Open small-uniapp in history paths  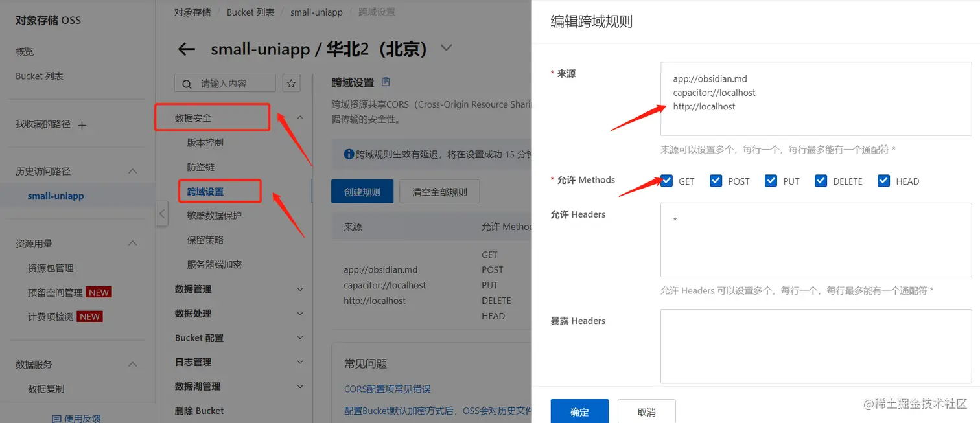[56, 196]
